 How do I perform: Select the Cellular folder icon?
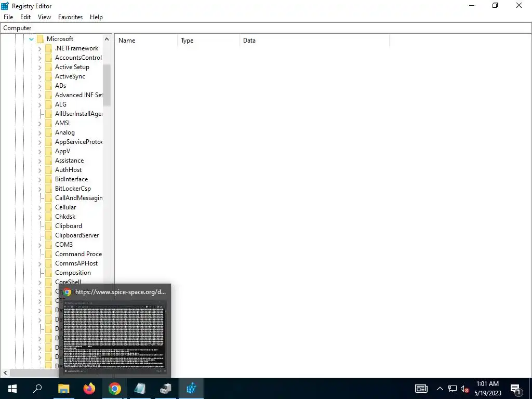tap(49, 207)
